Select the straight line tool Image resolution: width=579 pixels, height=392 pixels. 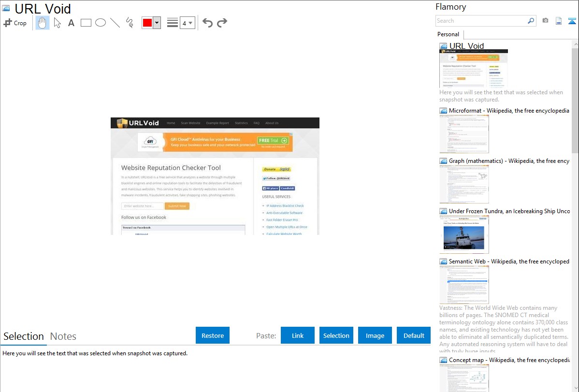pyautogui.click(x=115, y=23)
